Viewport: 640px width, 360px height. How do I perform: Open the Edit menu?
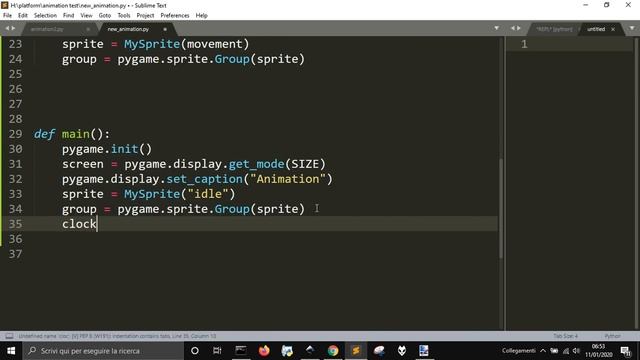coord(23,16)
